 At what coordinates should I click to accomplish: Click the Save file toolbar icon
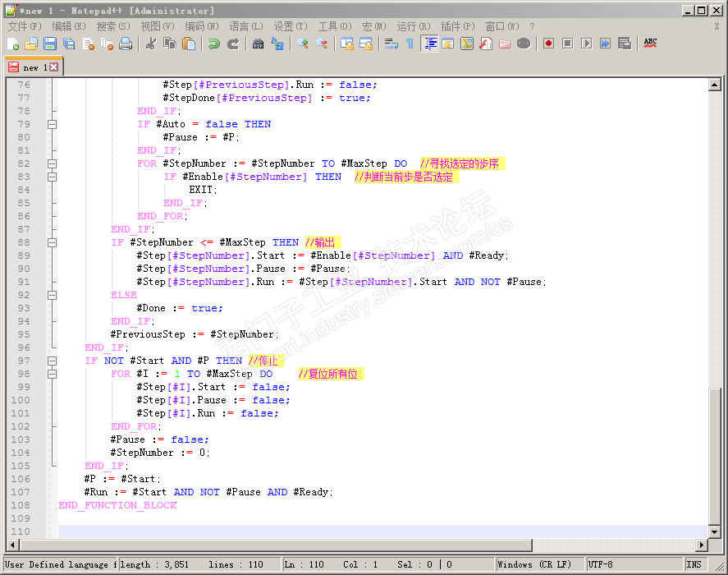(x=50, y=44)
